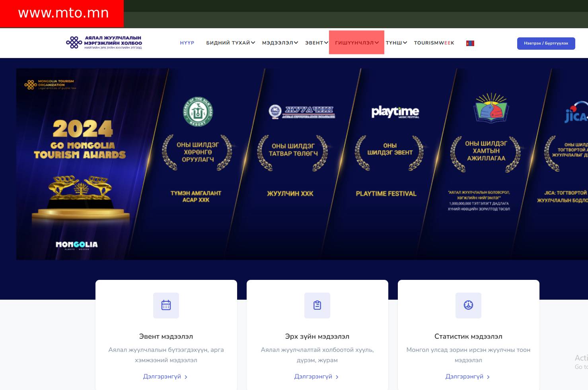
Task: Click the description under Эрх зүйн мэдээлэл
Action: pyautogui.click(x=317, y=355)
